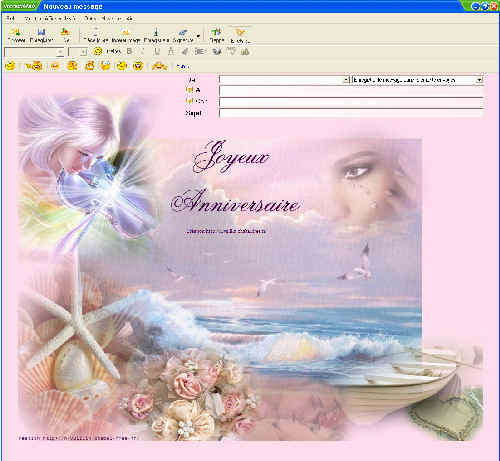Open the first menu in the menu bar
The image size is (500, 461).
pyautogui.click(x=11, y=18)
